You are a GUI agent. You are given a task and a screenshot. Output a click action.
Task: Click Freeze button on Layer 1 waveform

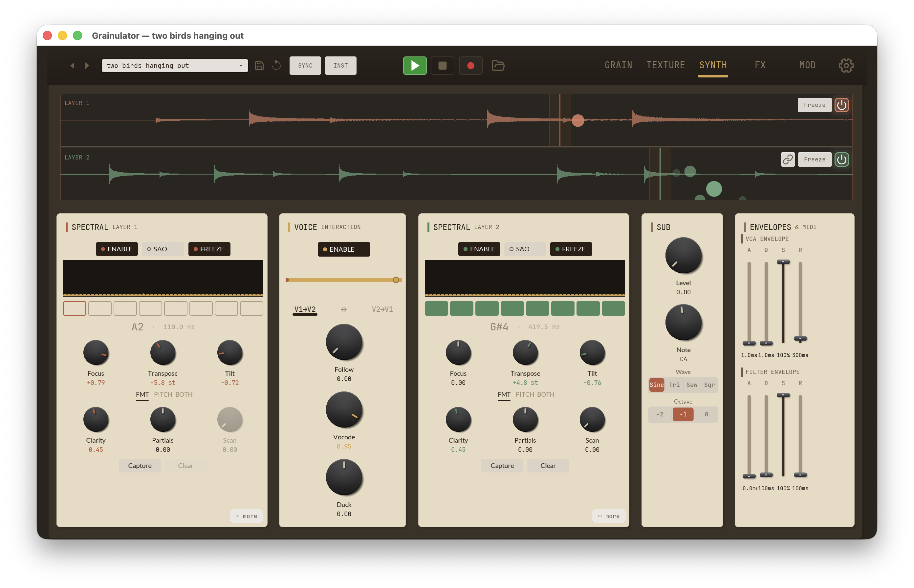pos(814,105)
